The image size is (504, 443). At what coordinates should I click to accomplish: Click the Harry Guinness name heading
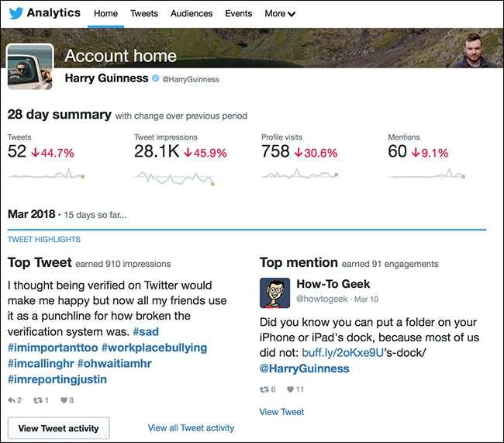coord(106,78)
